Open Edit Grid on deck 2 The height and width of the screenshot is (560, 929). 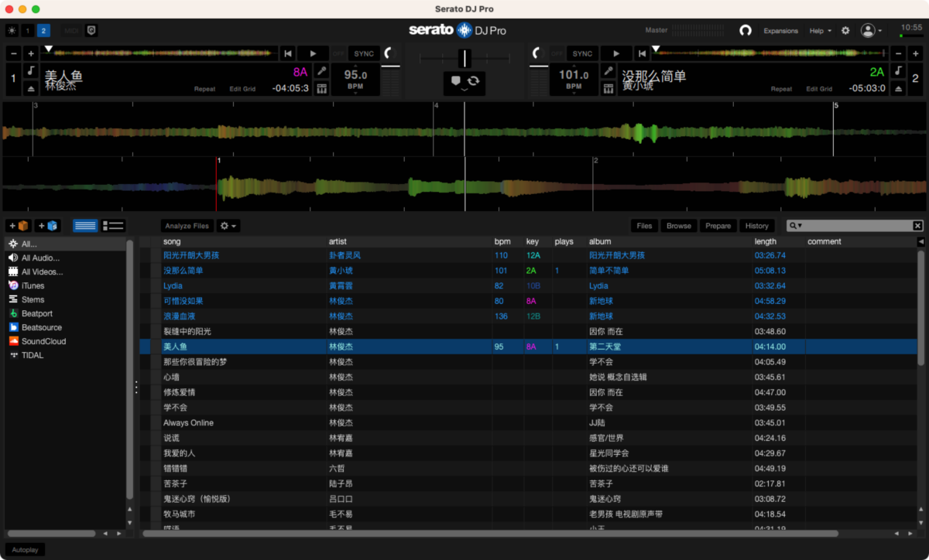[820, 89]
